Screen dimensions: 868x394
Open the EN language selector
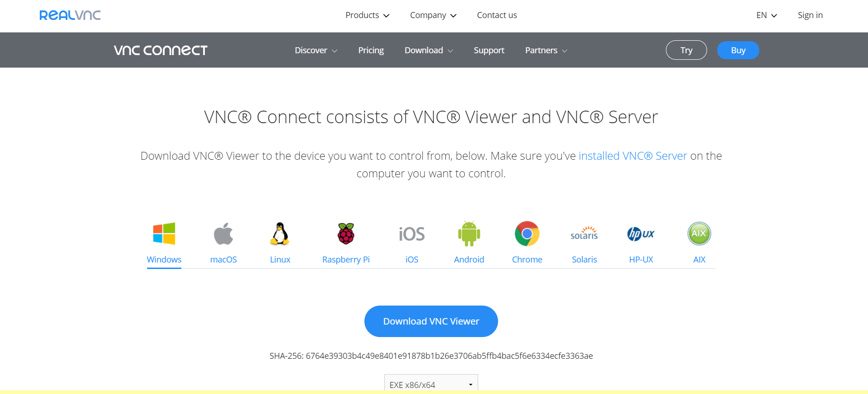point(767,15)
